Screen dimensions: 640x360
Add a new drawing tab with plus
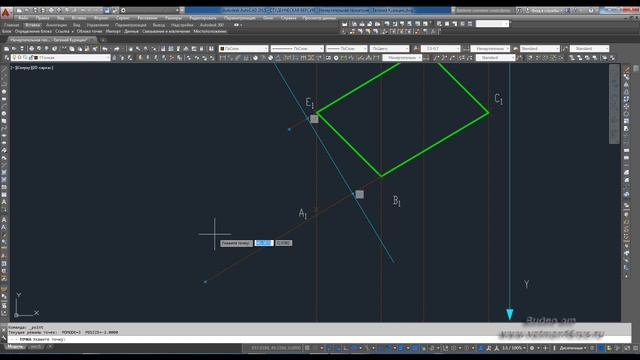pos(103,40)
